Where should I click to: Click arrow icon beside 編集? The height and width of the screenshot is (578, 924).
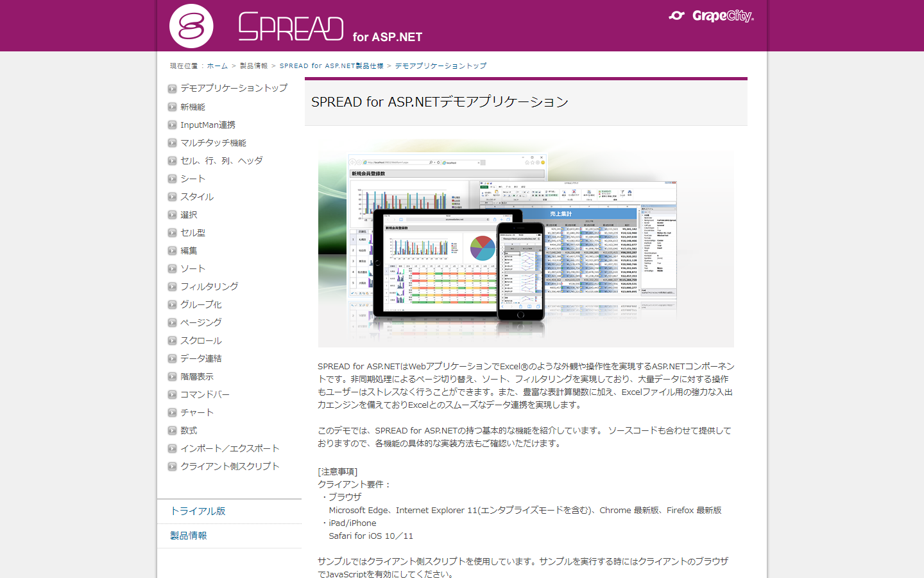172,250
